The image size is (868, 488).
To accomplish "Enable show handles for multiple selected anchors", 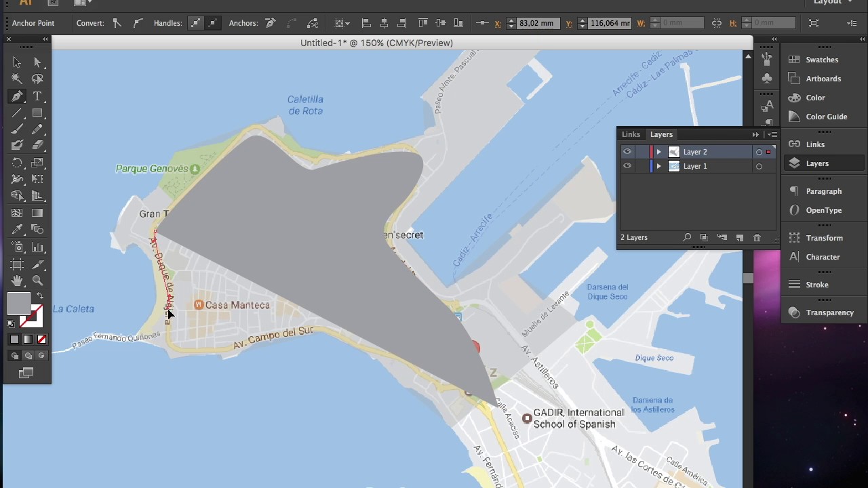I will click(x=195, y=23).
